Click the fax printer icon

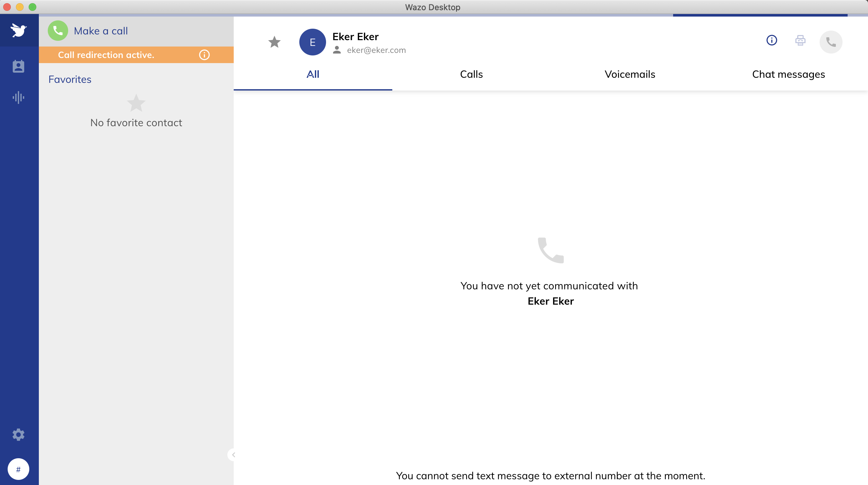pos(800,40)
